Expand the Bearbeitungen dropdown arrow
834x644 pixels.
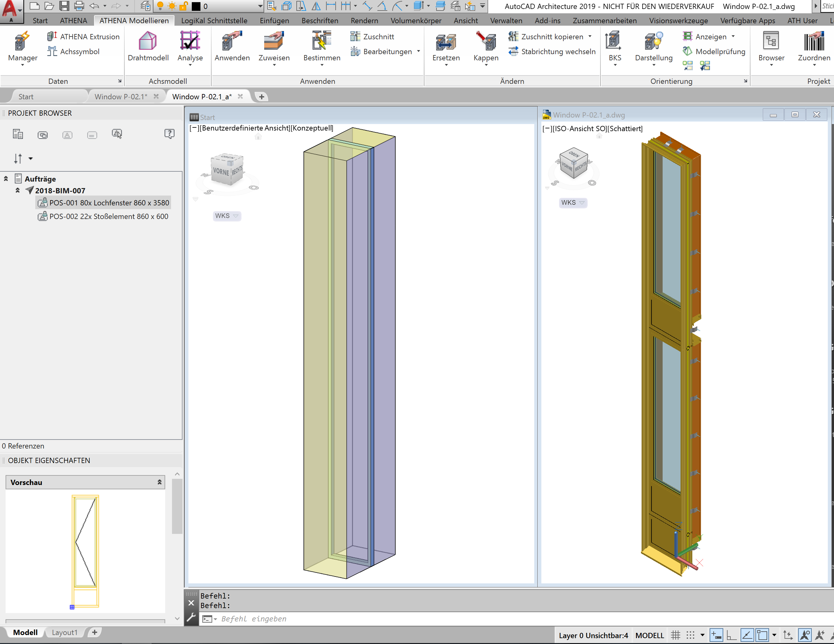(x=418, y=51)
